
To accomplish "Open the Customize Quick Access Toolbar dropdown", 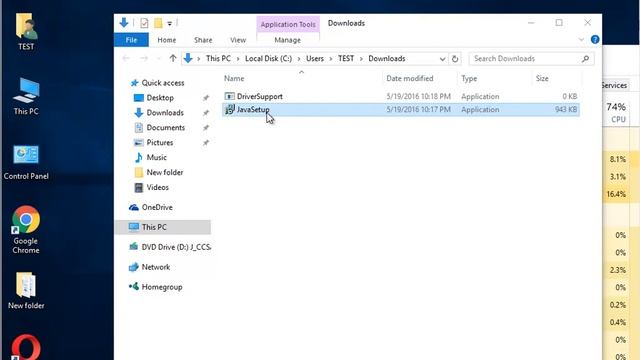I will 169,23.
